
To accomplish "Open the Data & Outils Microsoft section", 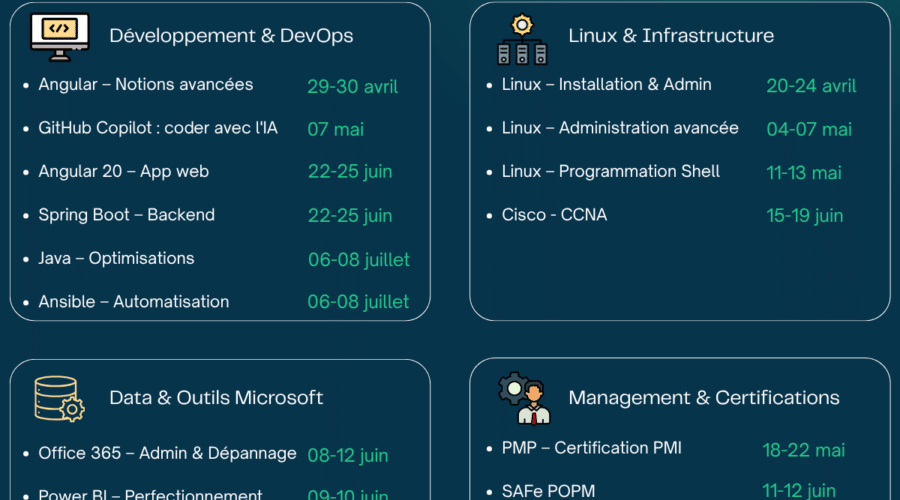I will 216,398.
